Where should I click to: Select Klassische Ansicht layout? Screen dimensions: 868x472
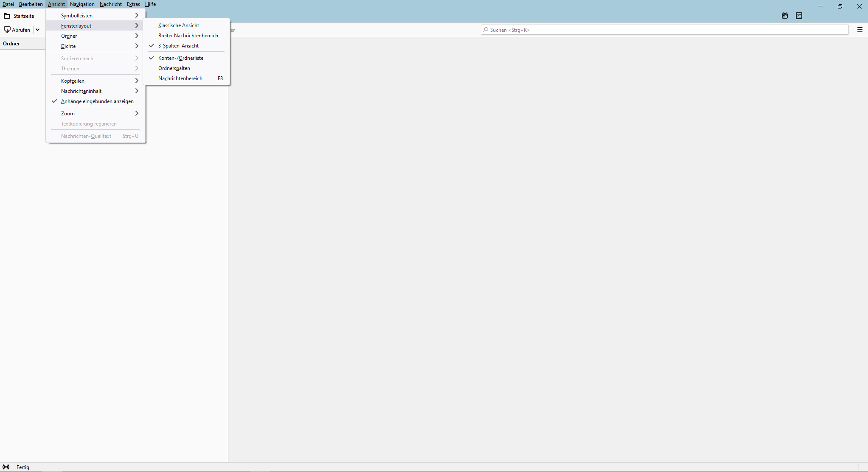pyautogui.click(x=179, y=25)
